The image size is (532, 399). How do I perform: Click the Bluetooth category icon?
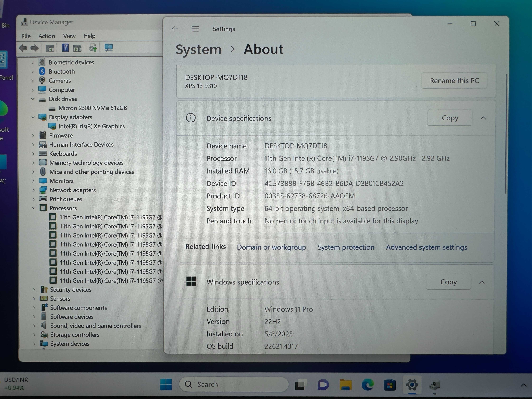pyautogui.click(x=42, y=71)
